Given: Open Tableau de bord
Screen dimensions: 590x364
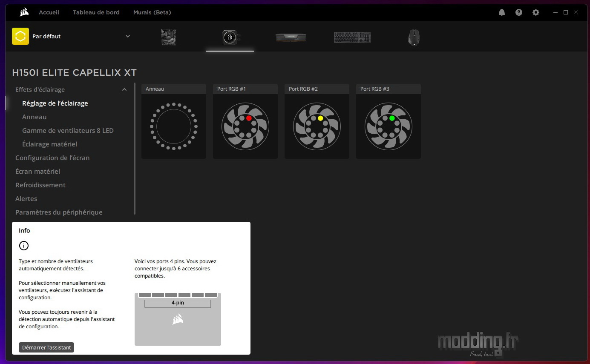Looking at the screenshot, I should (x=96, y=12).
